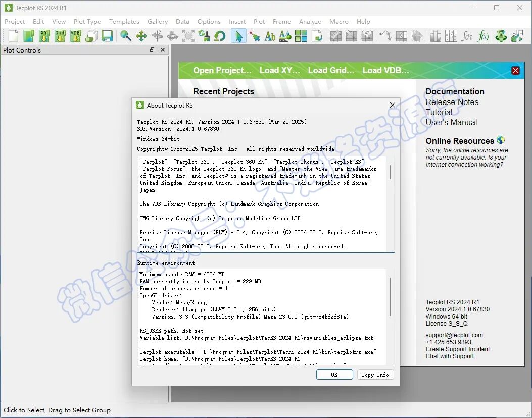Click the page with curved arrow icon
This screenshot has height=418, width=532.
(317, 36)
